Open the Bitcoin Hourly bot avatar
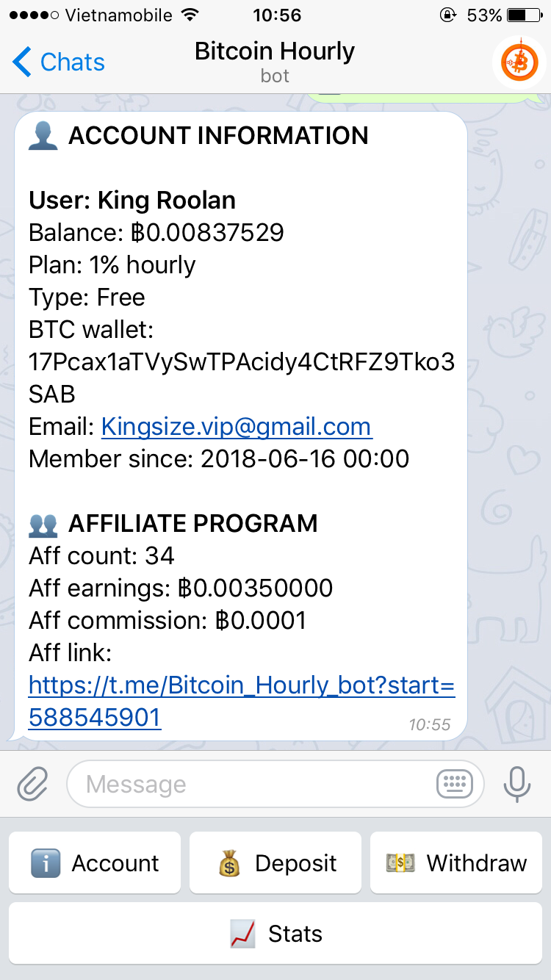This screenshot has width=551, height=980. 520,62
